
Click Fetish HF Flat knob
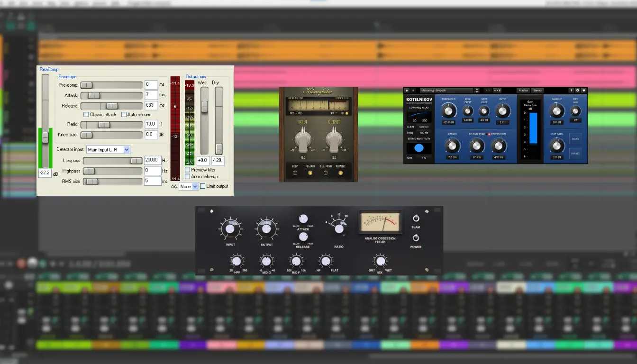325,261
